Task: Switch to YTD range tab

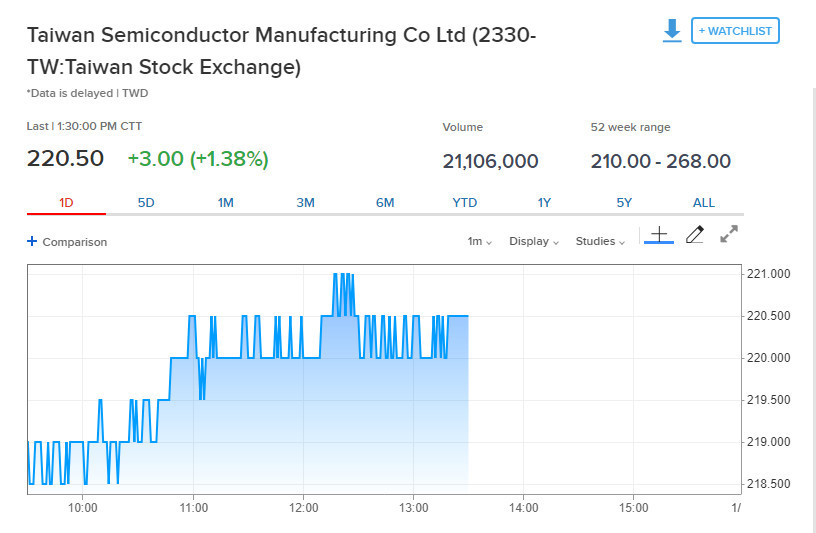Action: [464, 202]
